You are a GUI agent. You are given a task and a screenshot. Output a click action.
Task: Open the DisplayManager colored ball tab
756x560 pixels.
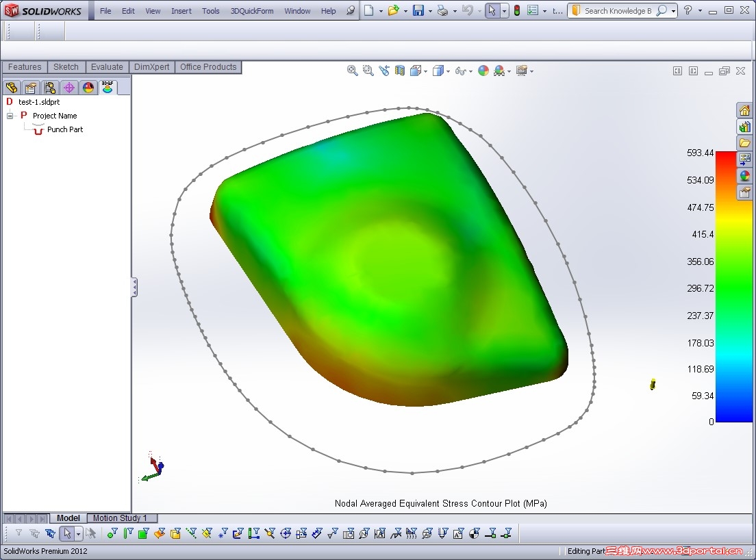pyautogui.click(x=88, y=87)
